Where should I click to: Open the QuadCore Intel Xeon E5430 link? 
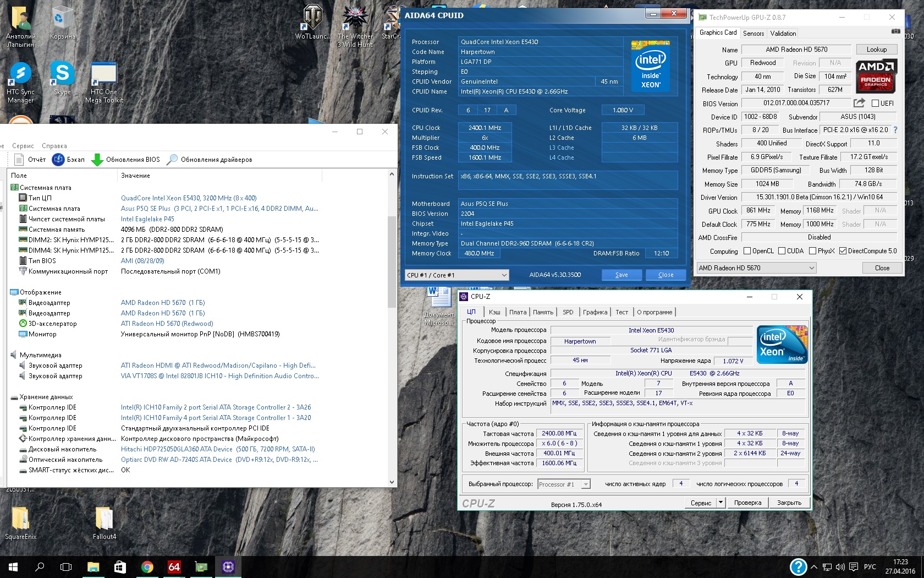tap(189, 198)
